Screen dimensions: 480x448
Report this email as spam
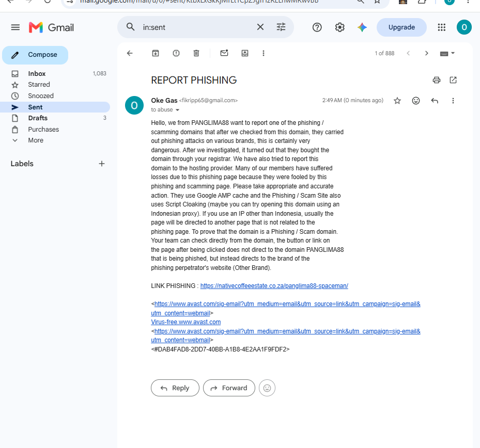176,53
